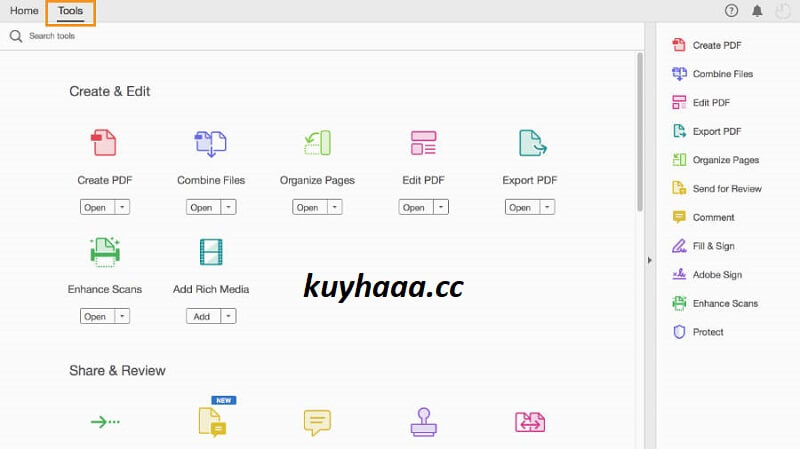Click the Protect shield icon in sidebar
800x449 pixels.
(x=679, y=332)
